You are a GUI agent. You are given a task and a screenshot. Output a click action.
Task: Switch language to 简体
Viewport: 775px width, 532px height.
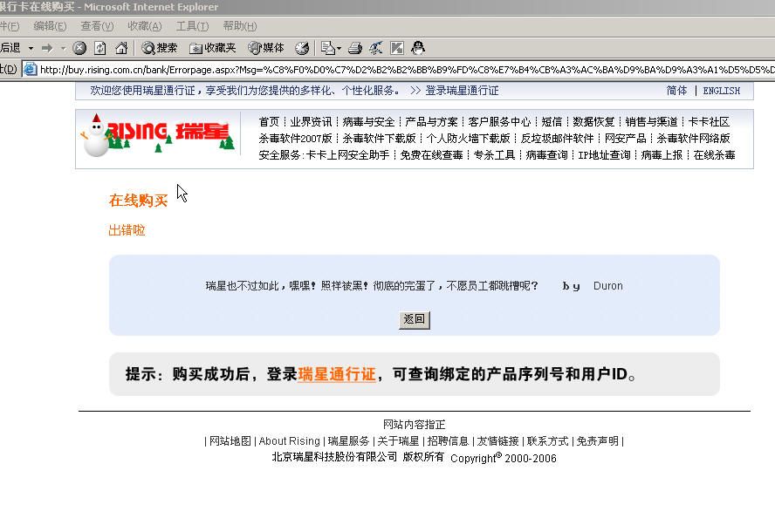[676, 91]
